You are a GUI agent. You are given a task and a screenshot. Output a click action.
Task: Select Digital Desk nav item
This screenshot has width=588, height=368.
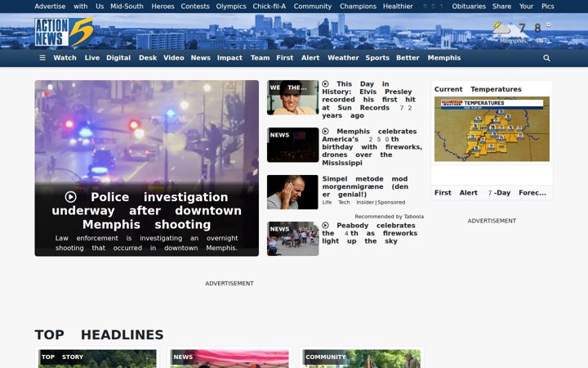[x=131, y=58]
